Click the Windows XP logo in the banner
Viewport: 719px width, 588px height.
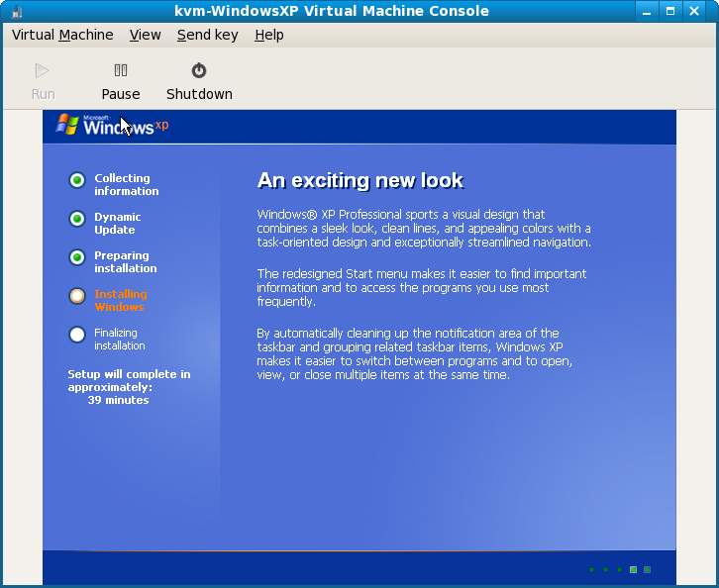coord(111,126)
